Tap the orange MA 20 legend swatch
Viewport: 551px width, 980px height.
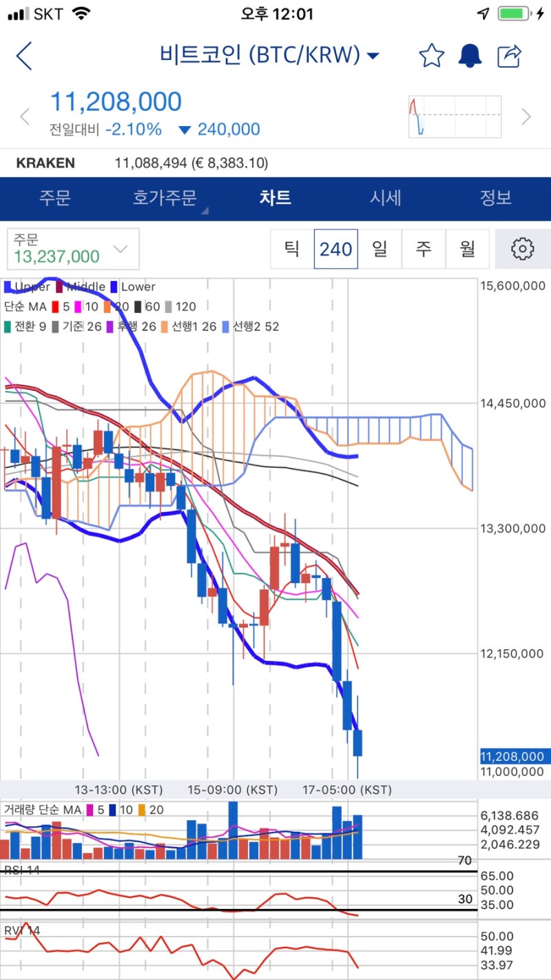(x=108, y=307)
